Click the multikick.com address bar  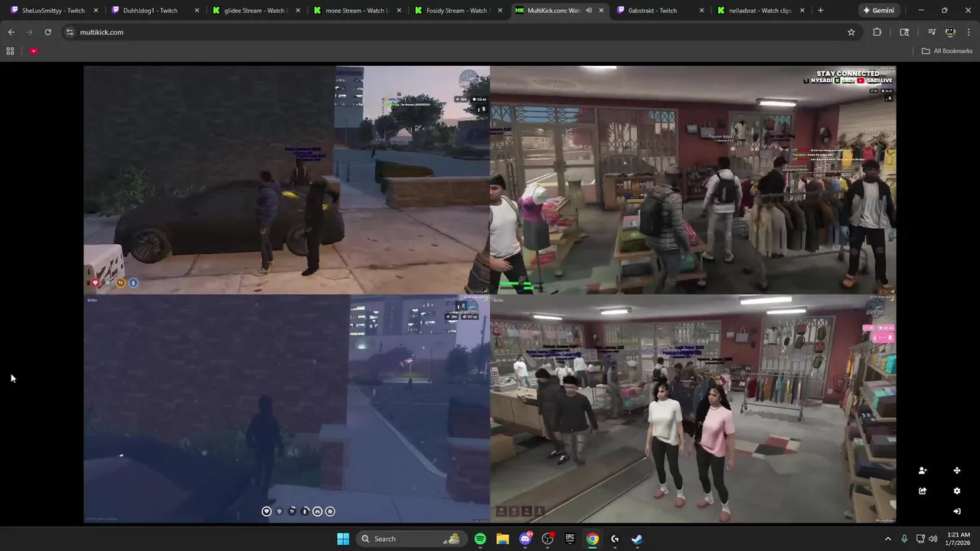point(459,32)
